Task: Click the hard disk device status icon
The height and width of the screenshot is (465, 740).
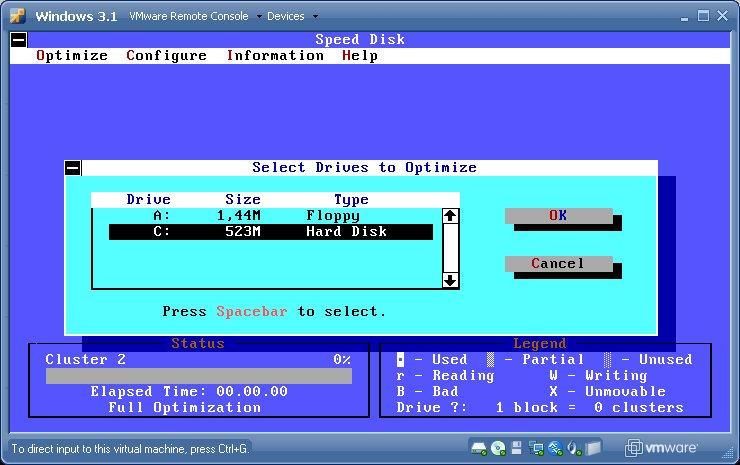Action: click(x=479, y=447)
